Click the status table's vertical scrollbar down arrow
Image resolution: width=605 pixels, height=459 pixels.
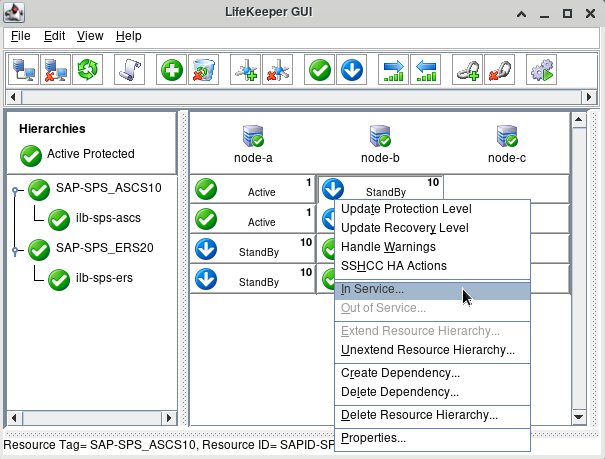coord(577,417)
